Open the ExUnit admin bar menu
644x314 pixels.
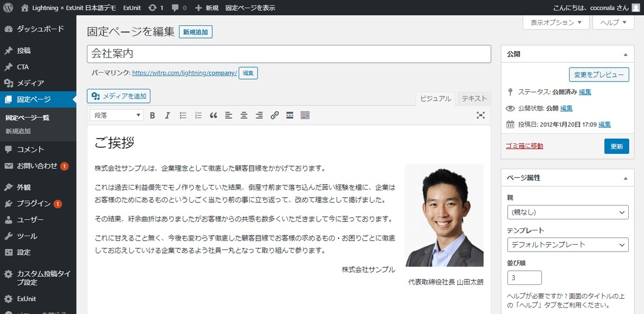[x=132, y=8]
